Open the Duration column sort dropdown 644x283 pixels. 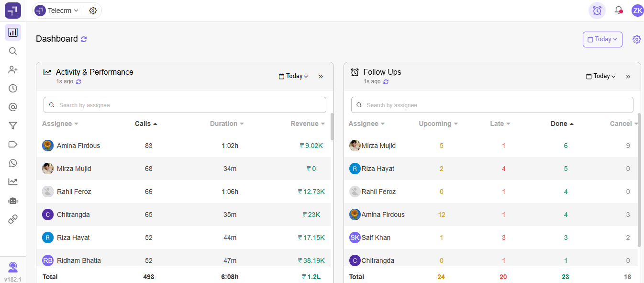coord(227,123)
